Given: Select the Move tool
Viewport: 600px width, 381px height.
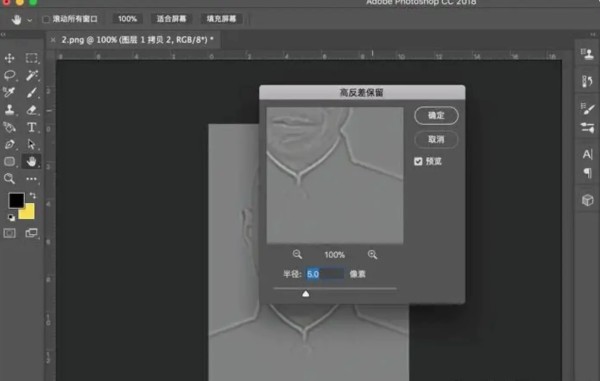Looking at the screenshot, I should [x=10, y=58].
